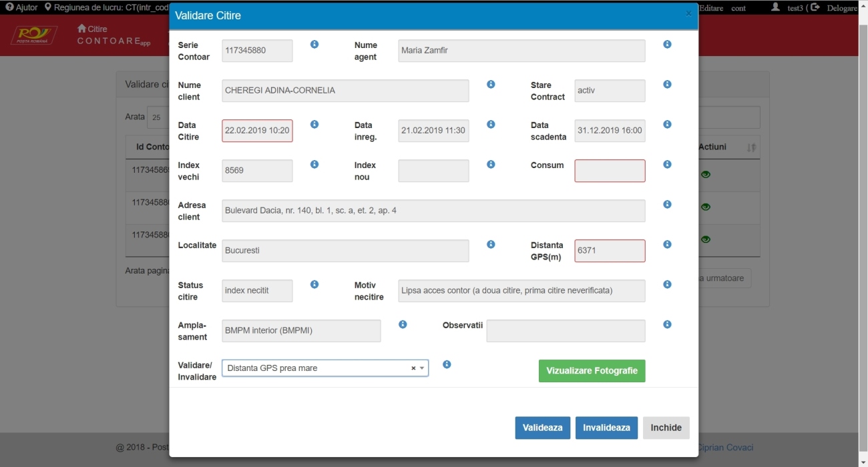This screenshot has width=868, height=467.
Task: Click info icon next to Data Citire field
Action: (x=314, y=125)
